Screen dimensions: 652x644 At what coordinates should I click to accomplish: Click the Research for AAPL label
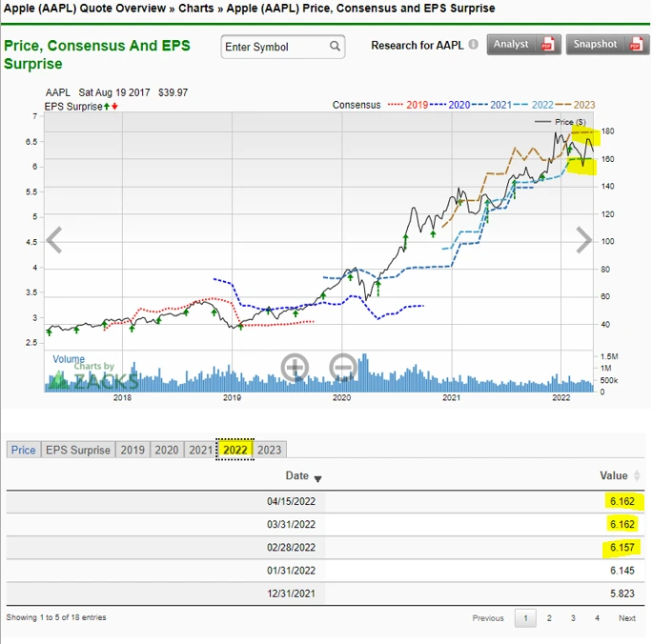point(418,46)
